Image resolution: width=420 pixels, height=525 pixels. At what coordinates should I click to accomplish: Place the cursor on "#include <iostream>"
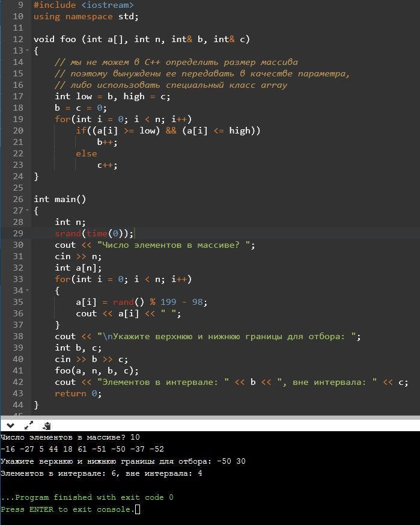pyautogui.click(x=84, y=5)
